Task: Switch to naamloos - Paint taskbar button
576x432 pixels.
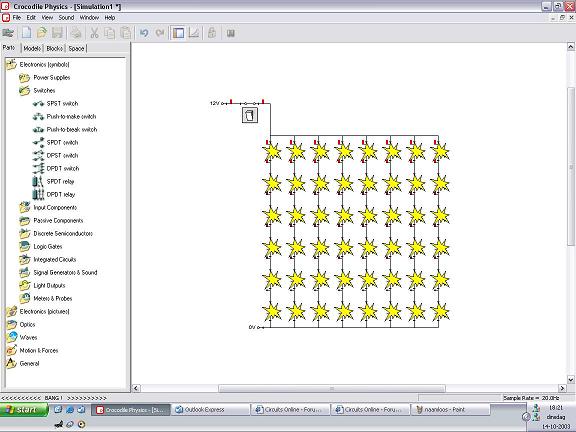Action: click(x=450, y=410)
